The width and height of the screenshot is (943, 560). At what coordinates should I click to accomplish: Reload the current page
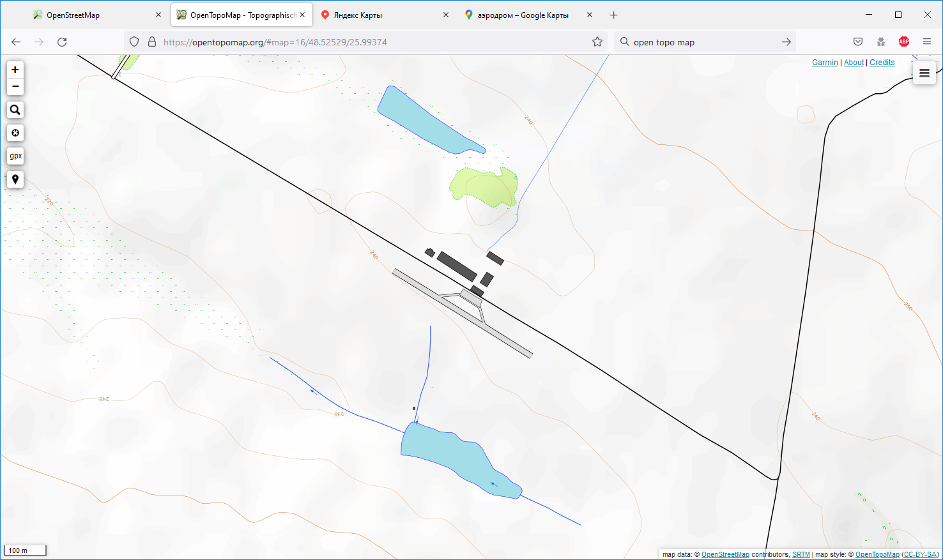click(62, 42)
